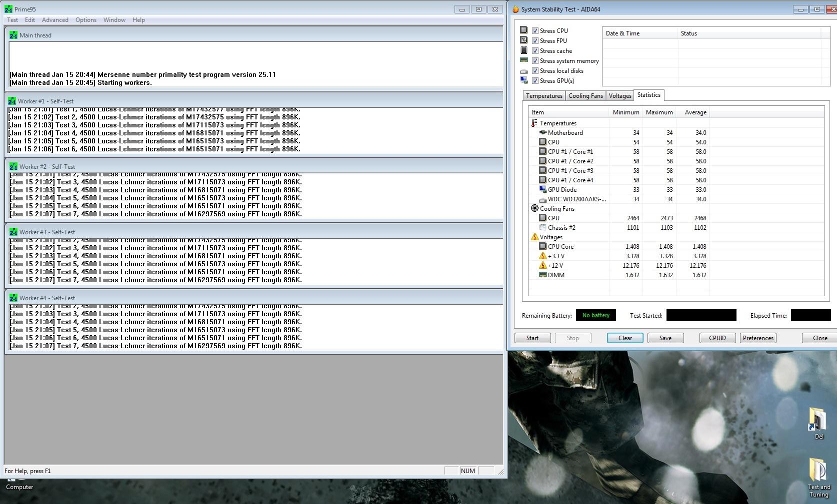
Task: Toggle the Stress CPU checkbox
Action: pyautogui.click(x=535, y=31)
